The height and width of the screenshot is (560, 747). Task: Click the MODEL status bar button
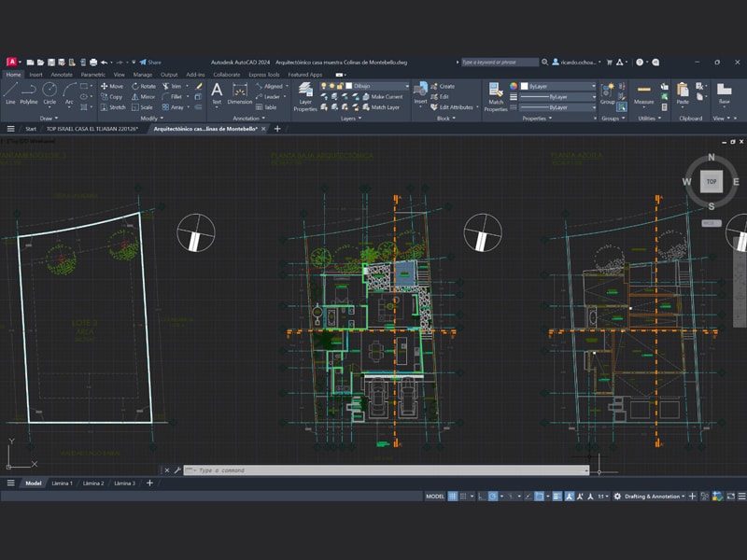[435, 497]
